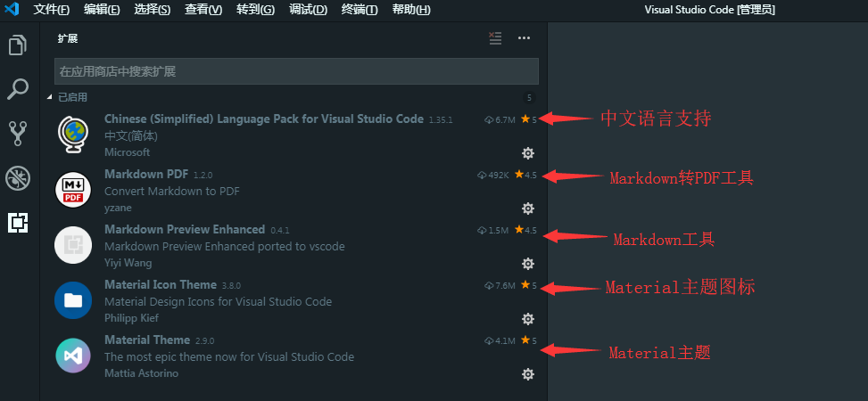Open the 终端(T) menu
The height and width of the screenshot is (401, 868).
[360, 10]
